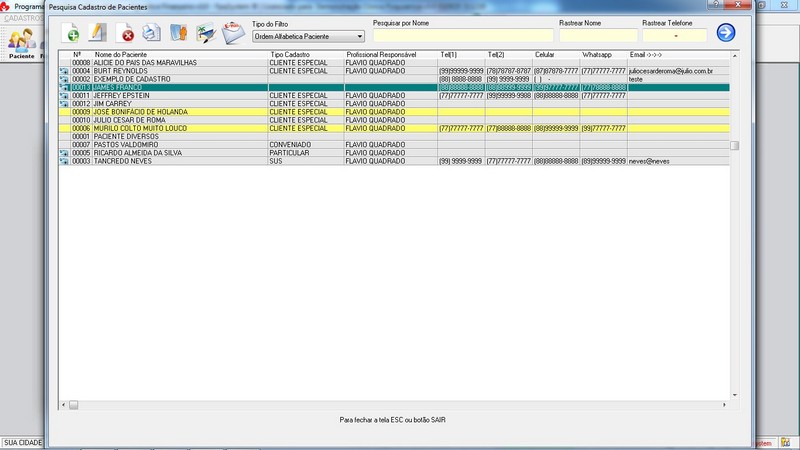Click the blue arrow go button
Screen dimensions: 800x450
726,33
